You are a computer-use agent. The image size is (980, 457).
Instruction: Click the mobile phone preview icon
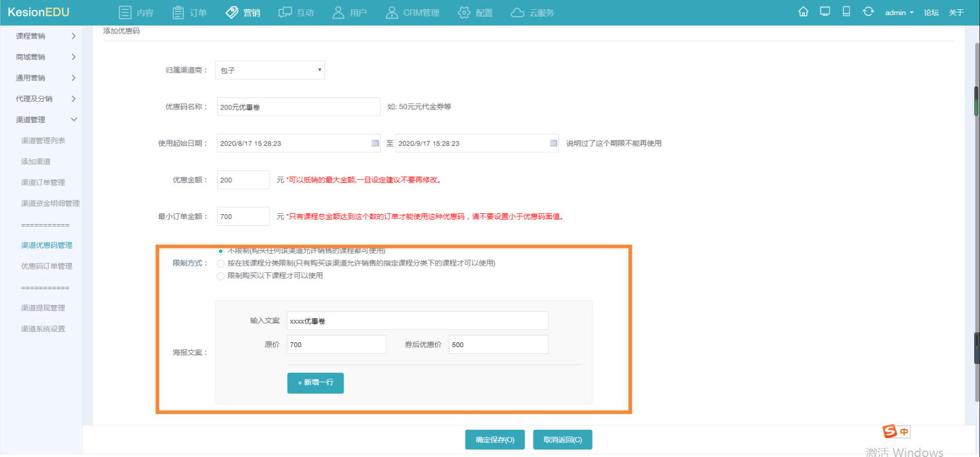[846, 12]
